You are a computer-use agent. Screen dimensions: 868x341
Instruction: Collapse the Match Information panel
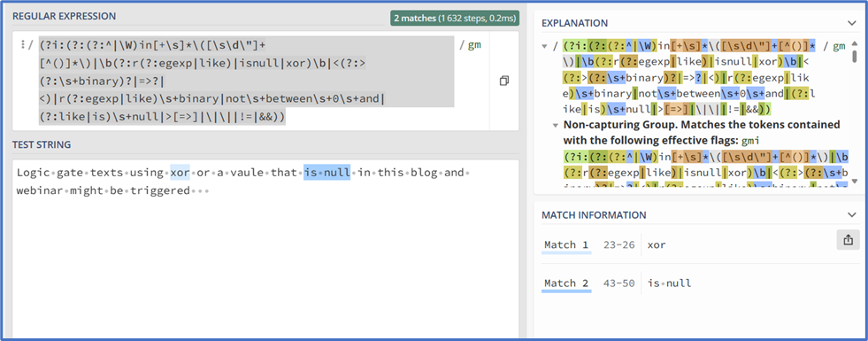coord(852,215)
